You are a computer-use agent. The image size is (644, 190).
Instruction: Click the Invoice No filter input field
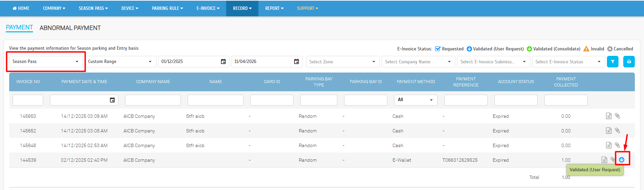pos(28,100)
